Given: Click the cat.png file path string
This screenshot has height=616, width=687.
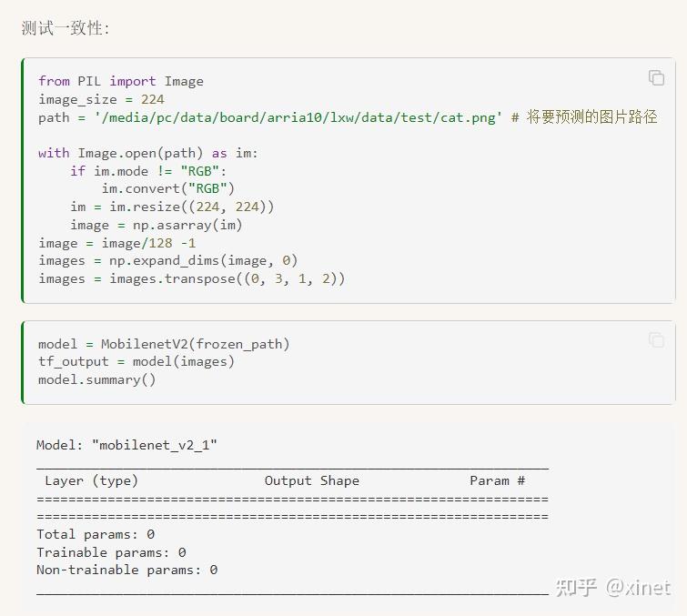Looking at the screenshot, I should click(x=298, y=117).
